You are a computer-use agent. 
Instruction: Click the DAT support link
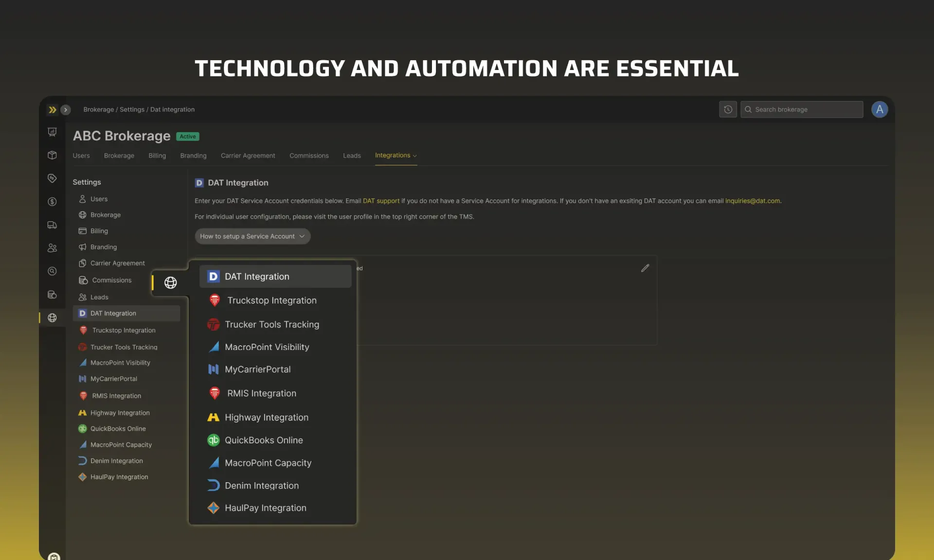[381, 201]
